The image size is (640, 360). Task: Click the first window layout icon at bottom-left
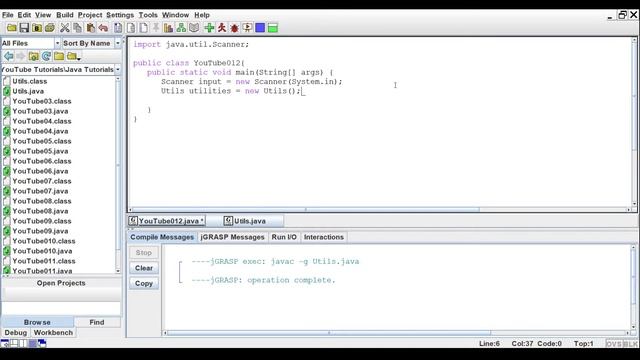(5, 343)
